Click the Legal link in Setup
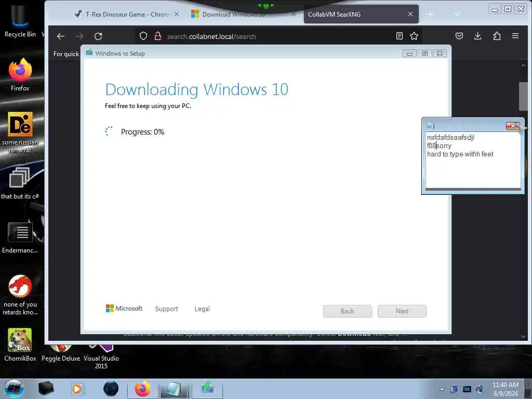 [x=202, y=309]
